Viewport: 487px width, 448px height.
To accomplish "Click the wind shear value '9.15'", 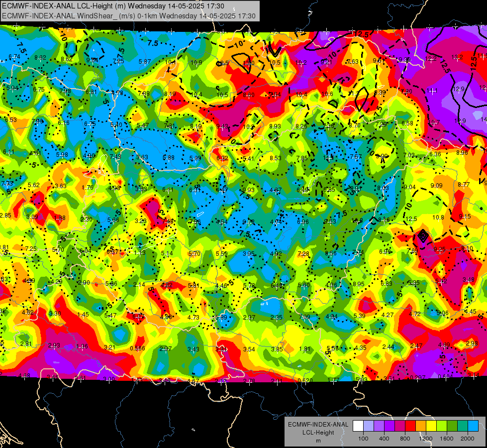I will point(465,216).
